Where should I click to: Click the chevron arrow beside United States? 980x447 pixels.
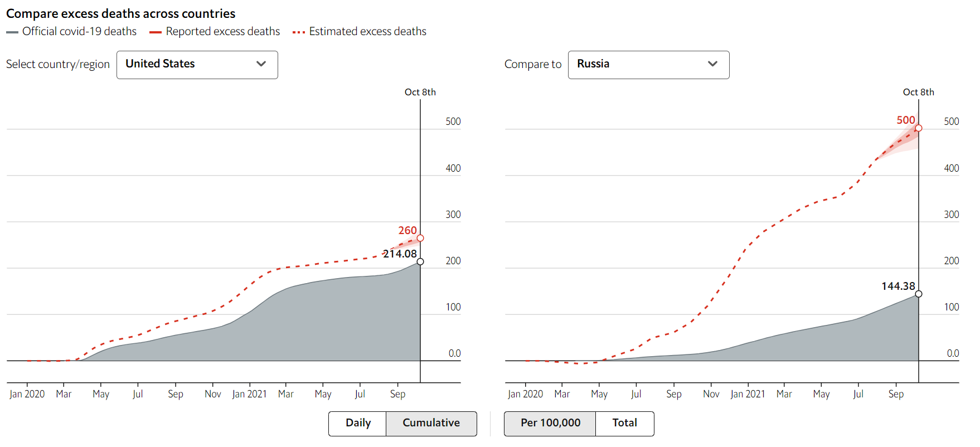click(x=261, y=64)
